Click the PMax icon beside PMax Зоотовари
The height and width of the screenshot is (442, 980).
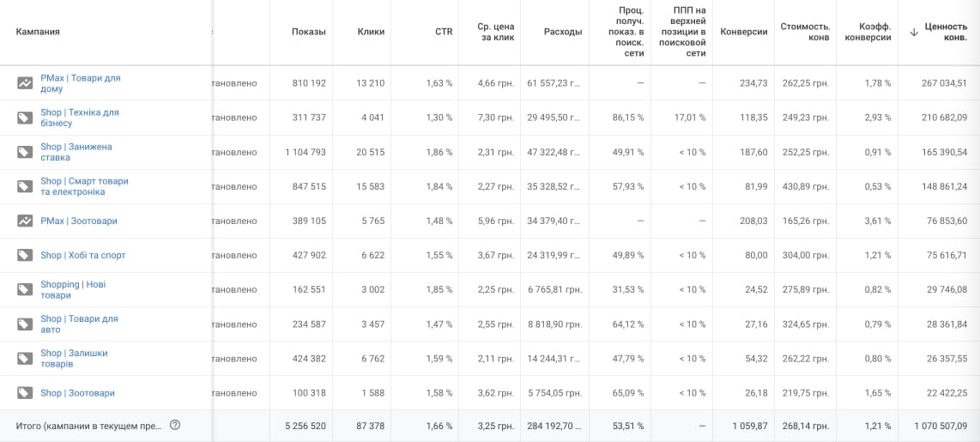click(x=25, y=221)
